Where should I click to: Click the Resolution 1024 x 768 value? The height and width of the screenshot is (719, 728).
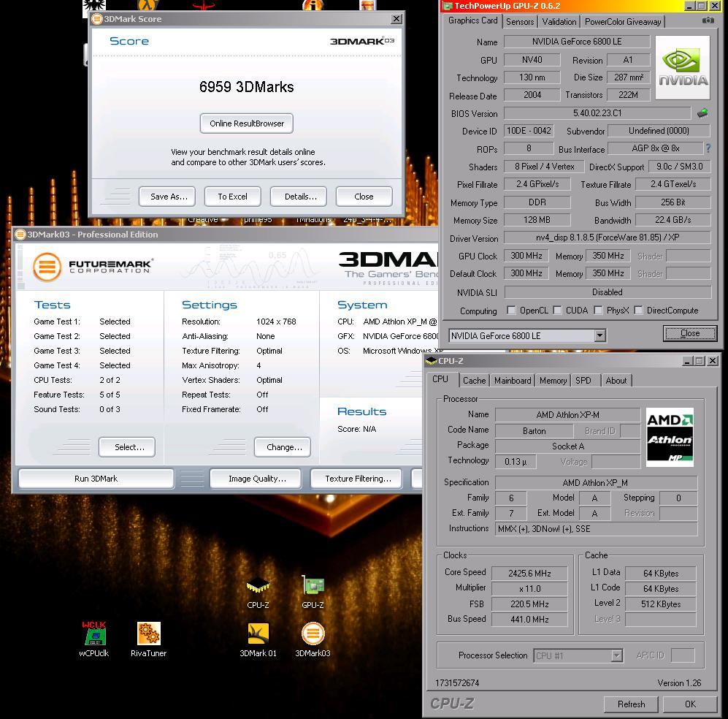pos(276,322)
